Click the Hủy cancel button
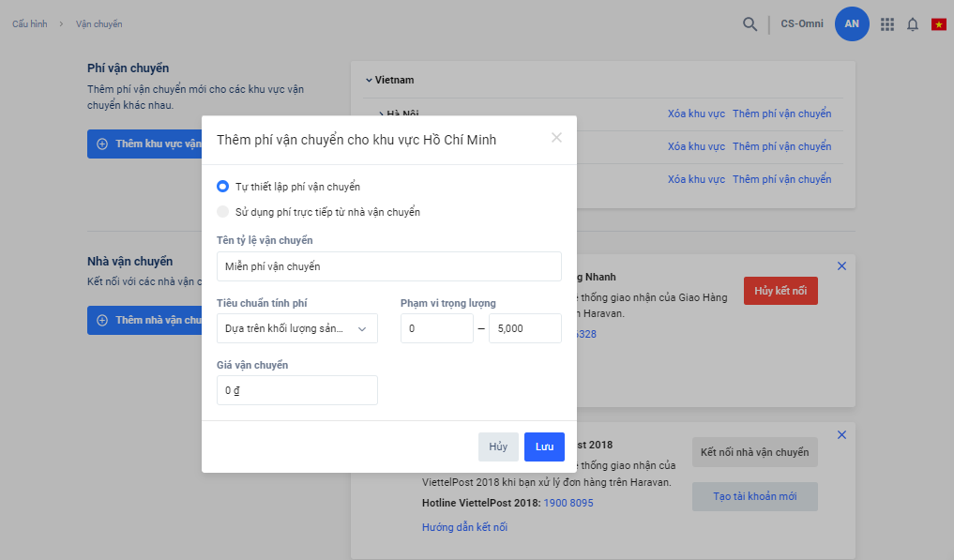The image size is (954, 560). 498,446
